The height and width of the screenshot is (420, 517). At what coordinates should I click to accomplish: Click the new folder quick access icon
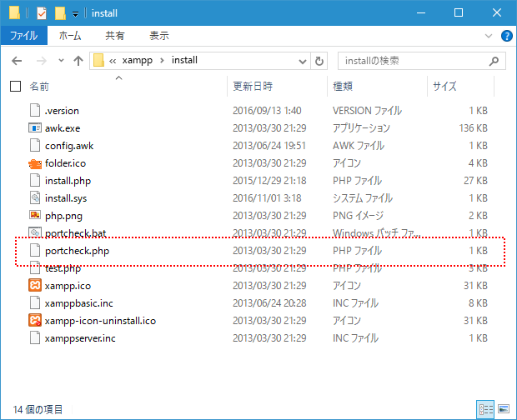[x=60, y=13]
